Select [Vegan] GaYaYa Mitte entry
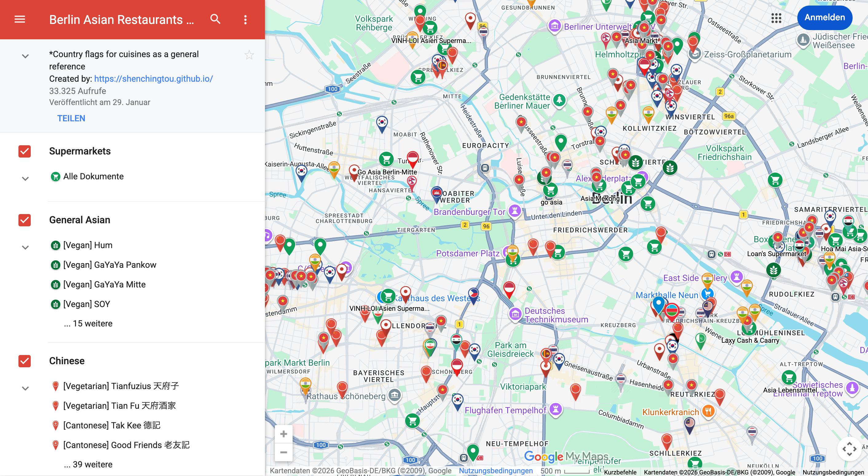The width and height of the screenshot is (868, 476). coord(104,284)
